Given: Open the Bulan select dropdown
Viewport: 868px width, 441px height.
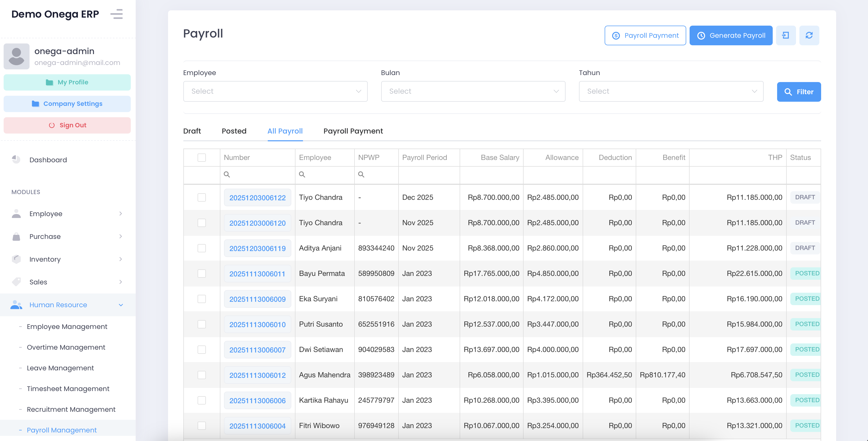Looking at the screenshot, I should click(473, 91).
